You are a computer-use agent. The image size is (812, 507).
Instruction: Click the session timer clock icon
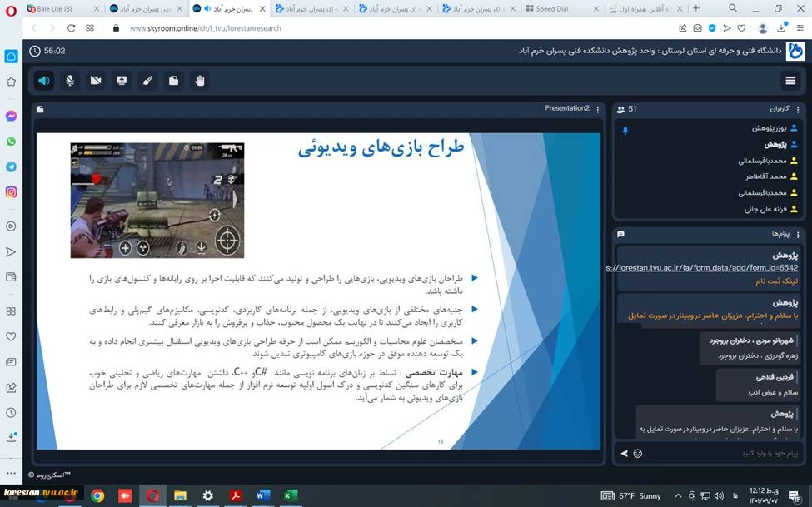point(35,51)
